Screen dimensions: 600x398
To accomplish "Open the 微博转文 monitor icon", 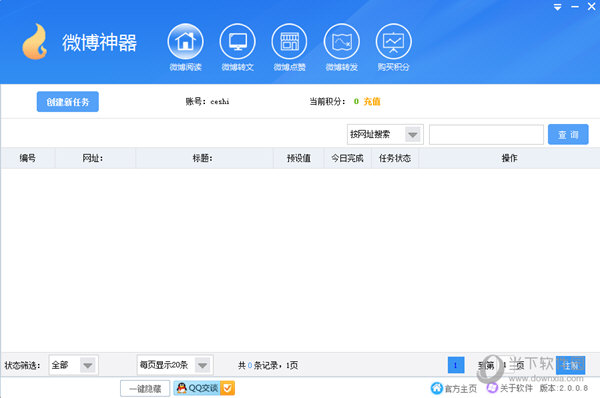I will click(x=237, y=42).
